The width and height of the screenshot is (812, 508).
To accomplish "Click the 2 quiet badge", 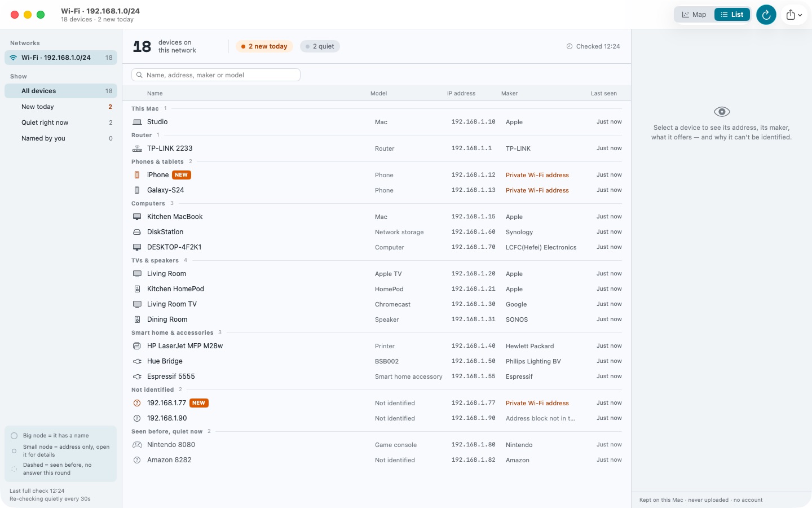I will click(x=320, y=46).
